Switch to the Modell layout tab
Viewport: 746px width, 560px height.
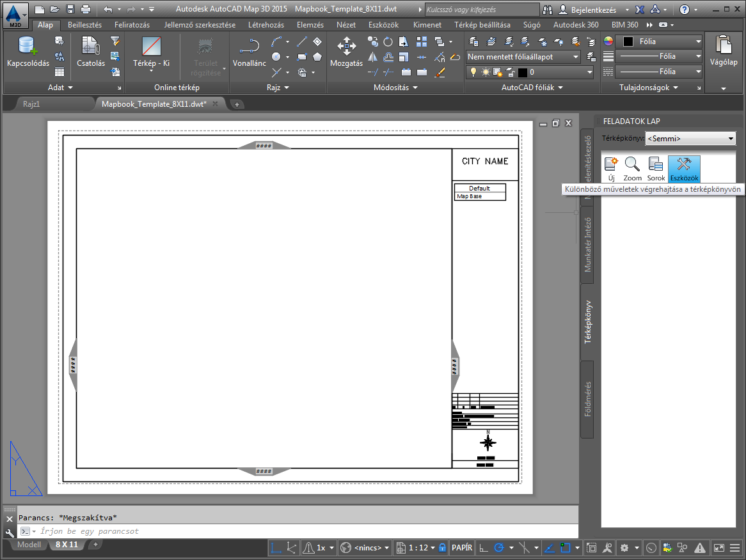(x=29, y=545)
